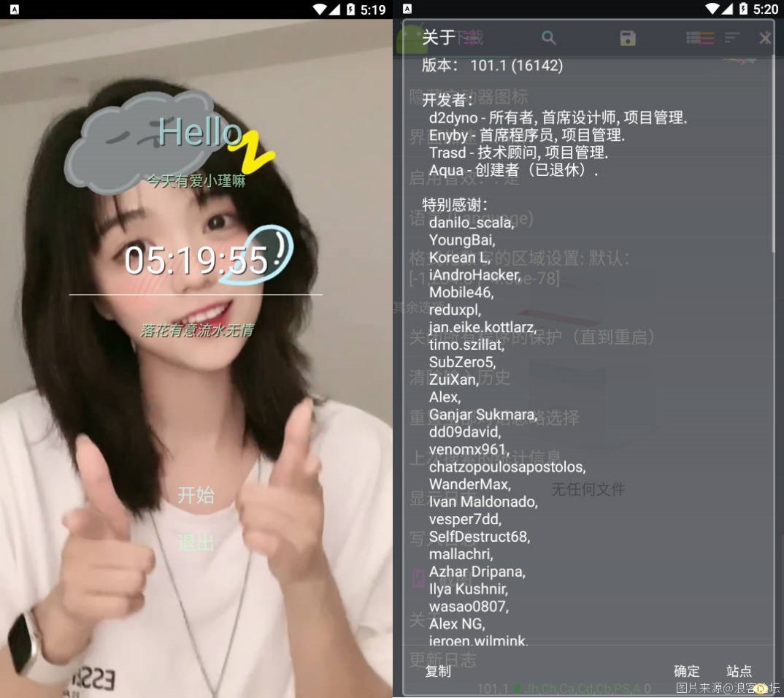Image resolution: width=784 pixels, height=698 pixels.
Task: Click the Enyby lead programmer line
Action: click(x=527, y=135)
